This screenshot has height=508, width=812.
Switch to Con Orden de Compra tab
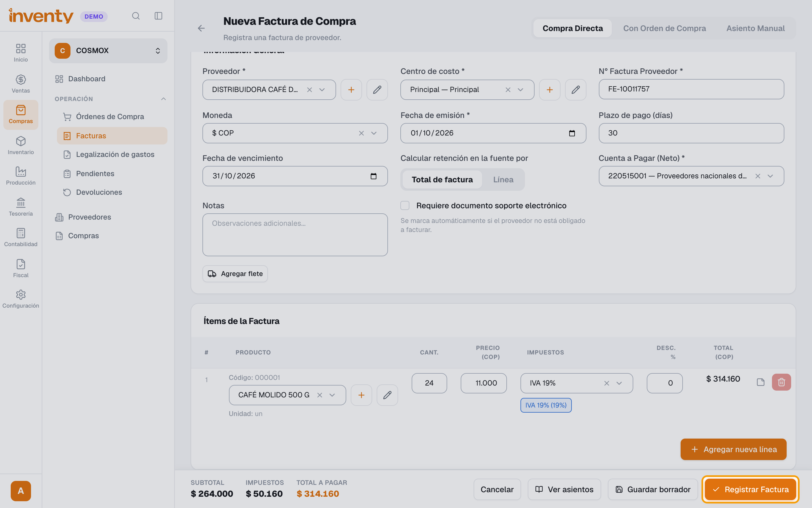pos(664,28)
